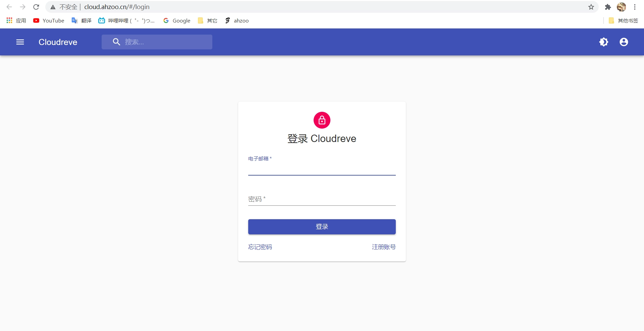Open the navigation drawer with the hamburger icon

20,42
